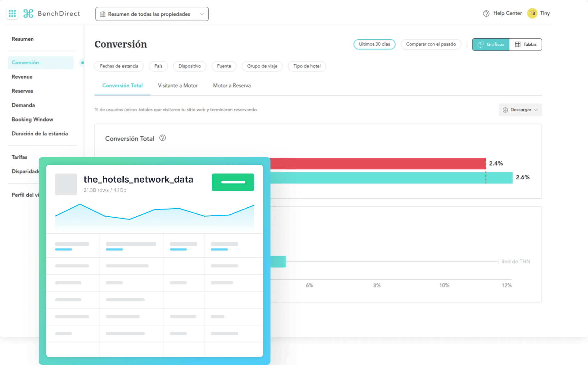Click the help icon beside Conversión Total
This screenshot has width=588, height=365.
coord(163,138)
